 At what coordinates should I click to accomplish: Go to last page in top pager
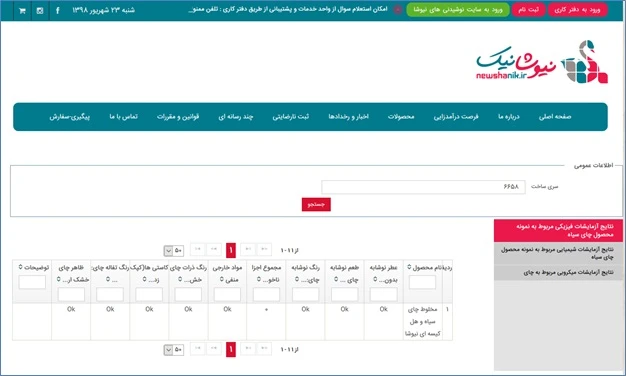198,249
